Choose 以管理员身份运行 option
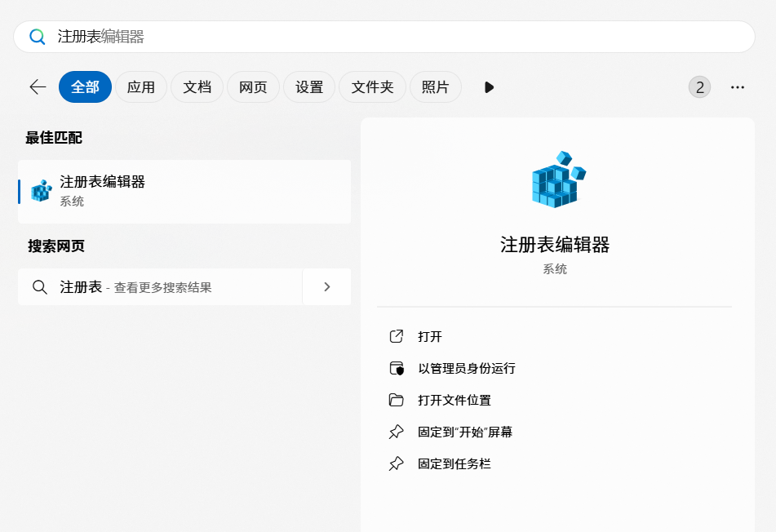Image resolution: width=776 pixels, height=532 pixels. (x=466, y=368)
